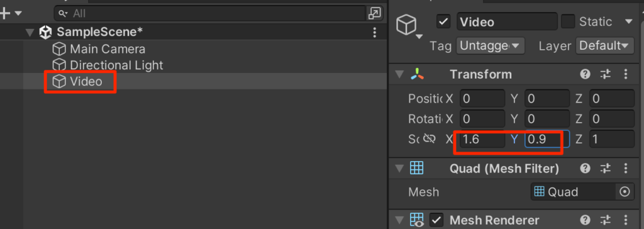Open the Transform component kebab menu
This screenshot has width=644, height=229.
click(x=626, y=74)
